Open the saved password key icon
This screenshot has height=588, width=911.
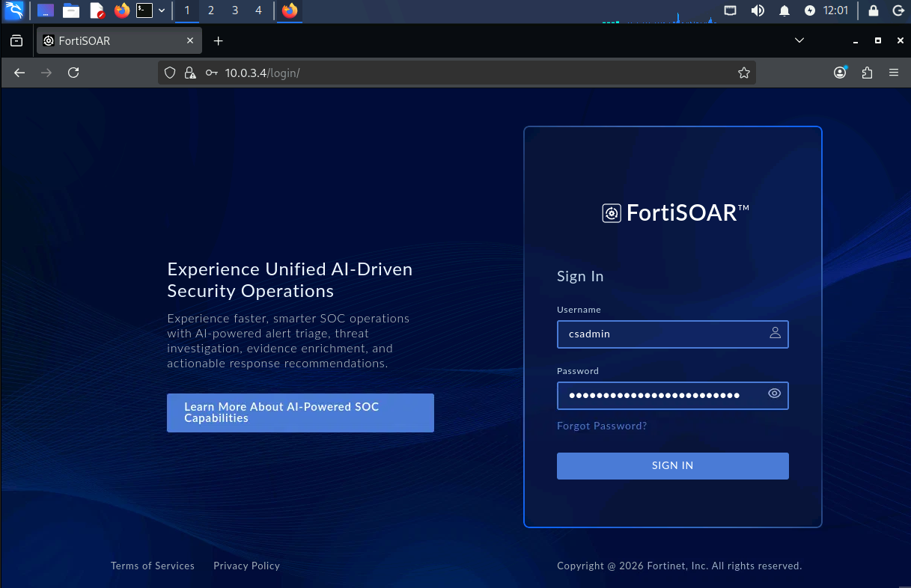[212, 73]
